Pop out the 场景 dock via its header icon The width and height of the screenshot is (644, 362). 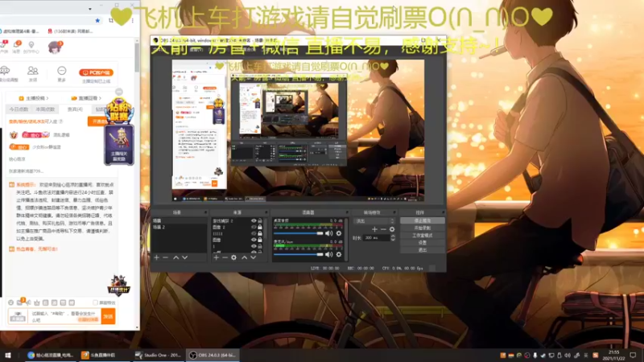click(x=205, y=212)
